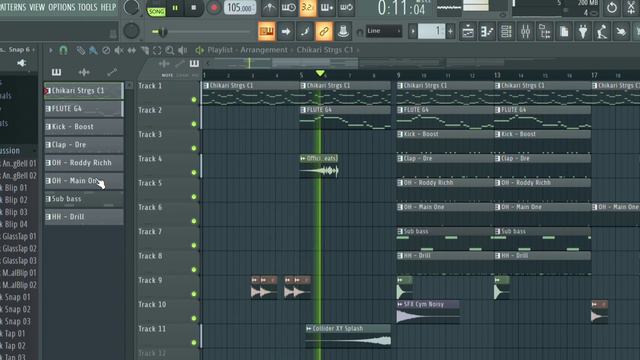Open the project info page icon

[x=564, y=31]
